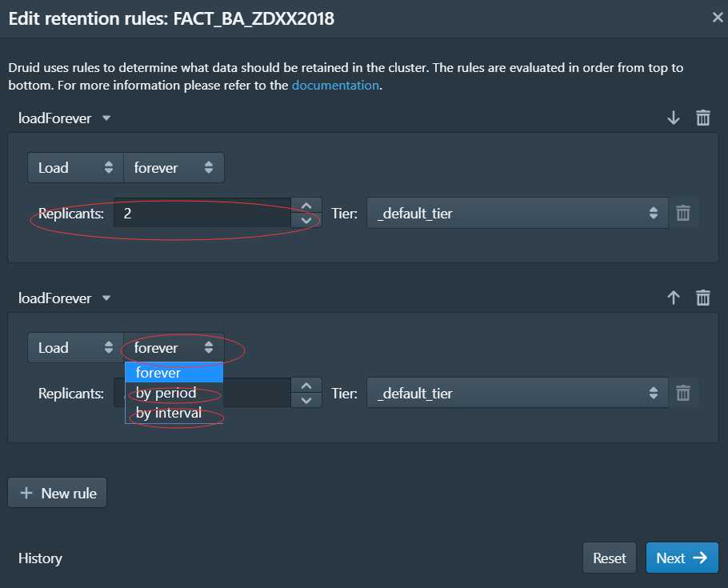Image resolution: width=728 pixels, height=588 pixels.
Task: Add a new rule
Action: tap(57, 493)
